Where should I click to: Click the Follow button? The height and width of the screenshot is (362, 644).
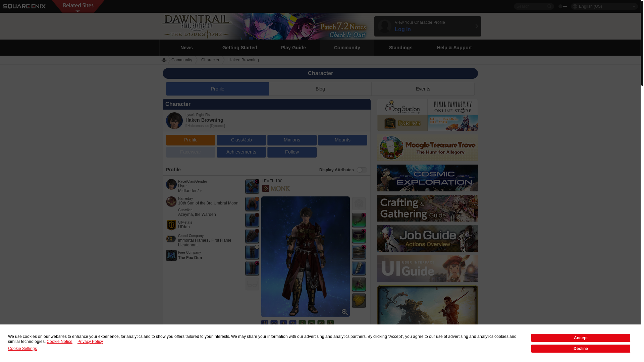292,152
